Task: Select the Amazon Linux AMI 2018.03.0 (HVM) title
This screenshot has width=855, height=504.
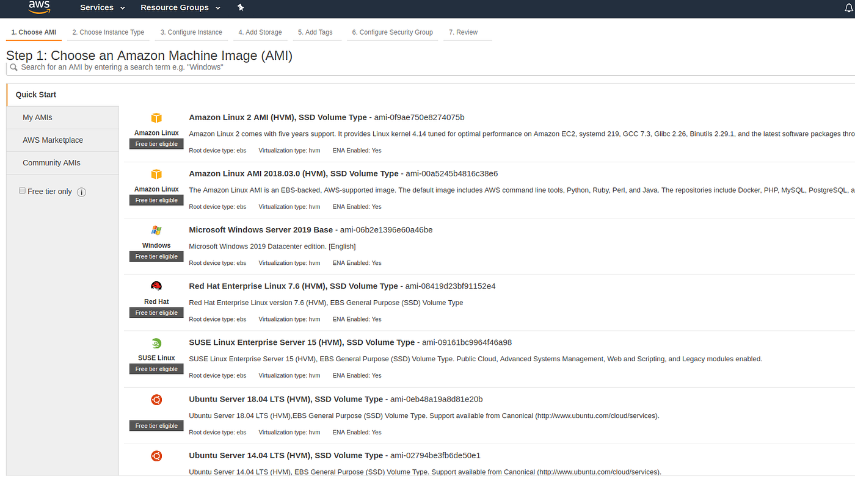Action: [x=294, y=173]
